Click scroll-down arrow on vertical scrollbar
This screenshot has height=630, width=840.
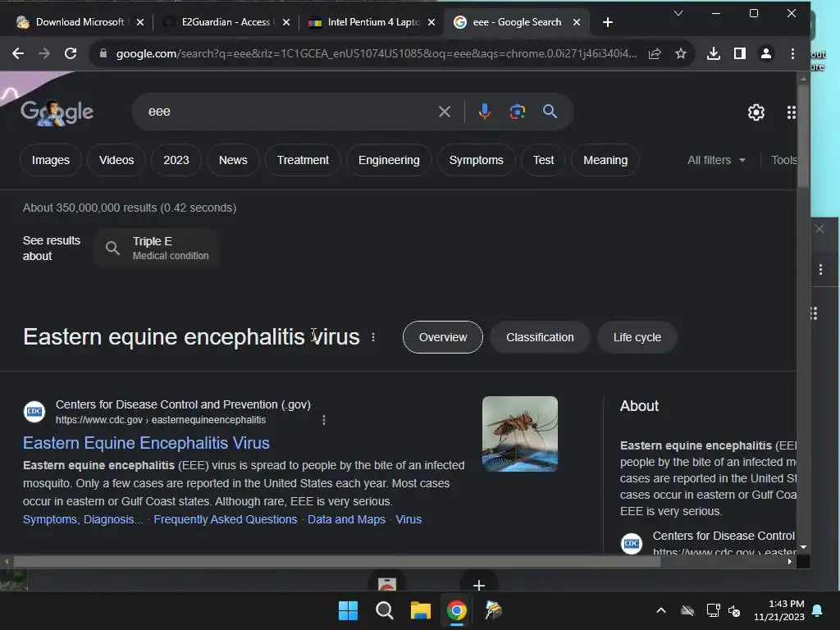[803, 547]
